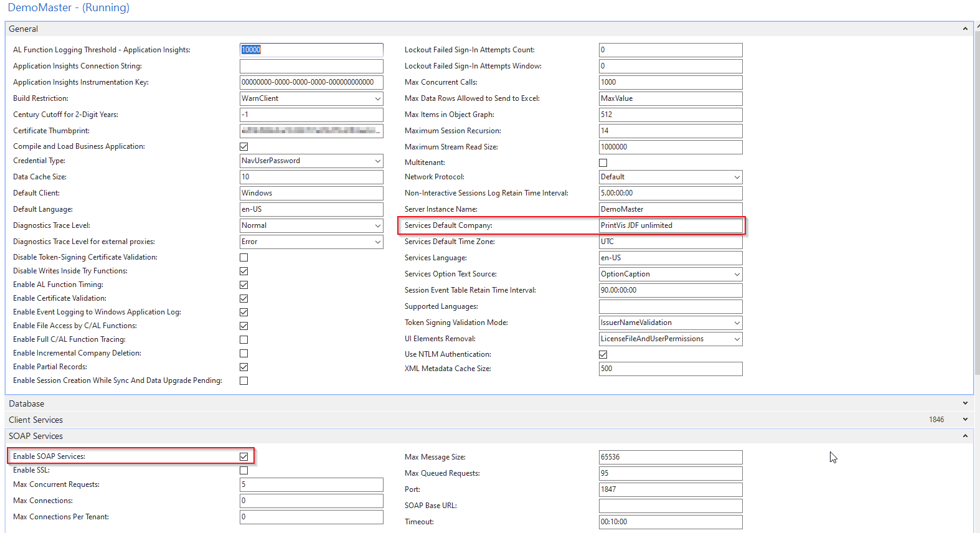Open the Credential Type dropdown
The width and height of the screenshot is (980, 533).
(377, 161)
